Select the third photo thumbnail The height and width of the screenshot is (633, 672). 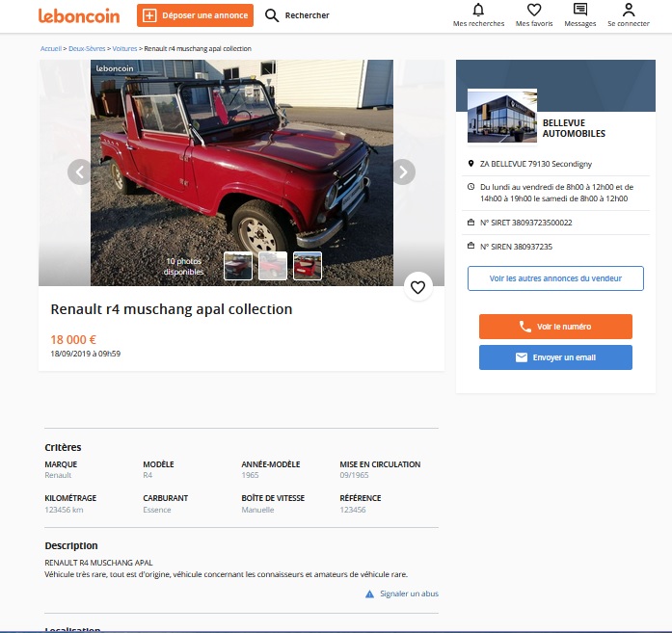pos(308,266)
